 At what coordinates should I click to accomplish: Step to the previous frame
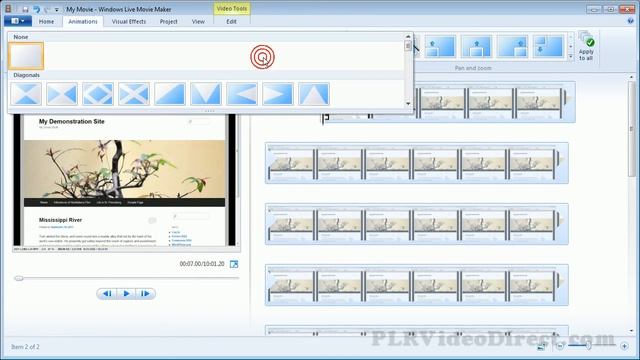pos(107,293)
